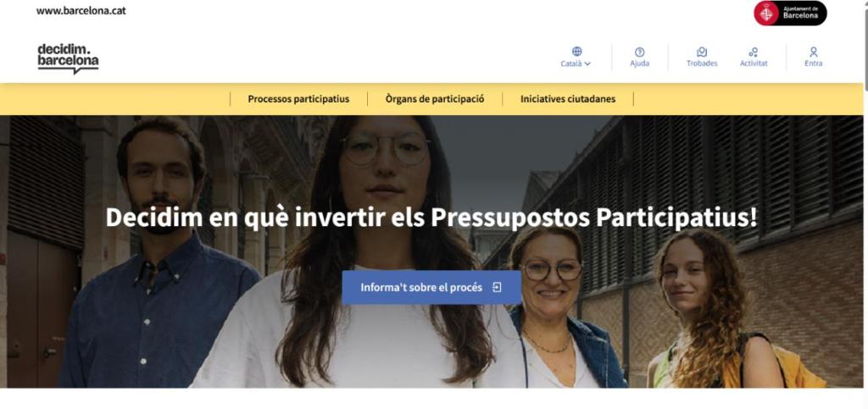Viewport: 868px width, 409px height.
Task: Click the Ajuntament de Barcelona badge
Action: tap(790, 13)
